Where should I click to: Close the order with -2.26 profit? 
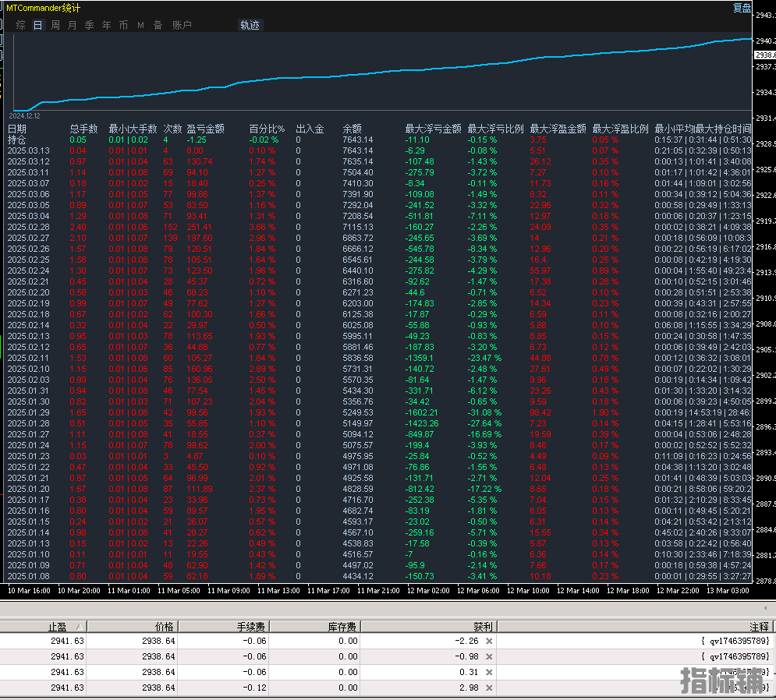489,641
